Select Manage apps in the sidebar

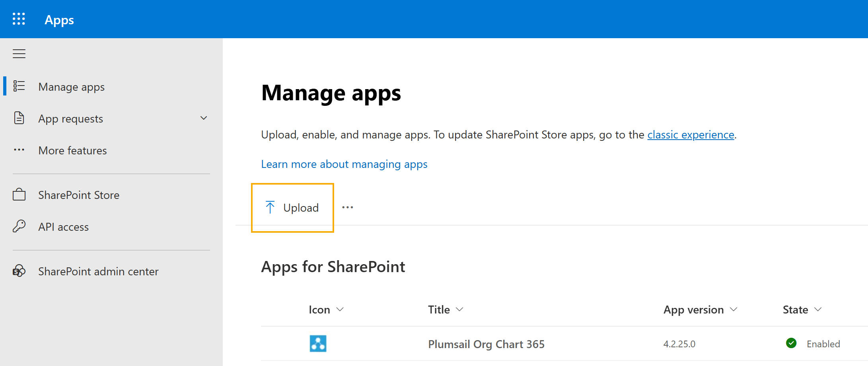[71, 87]
